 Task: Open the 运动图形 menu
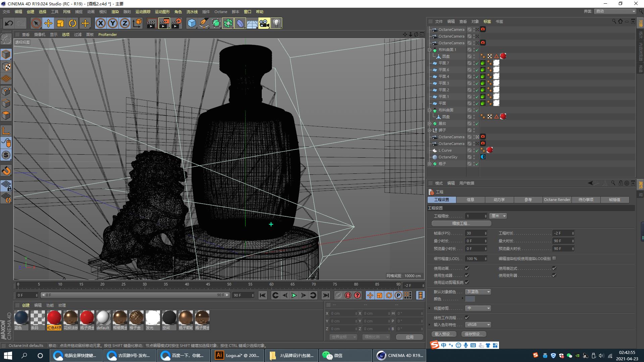click(x=162, y=12)
